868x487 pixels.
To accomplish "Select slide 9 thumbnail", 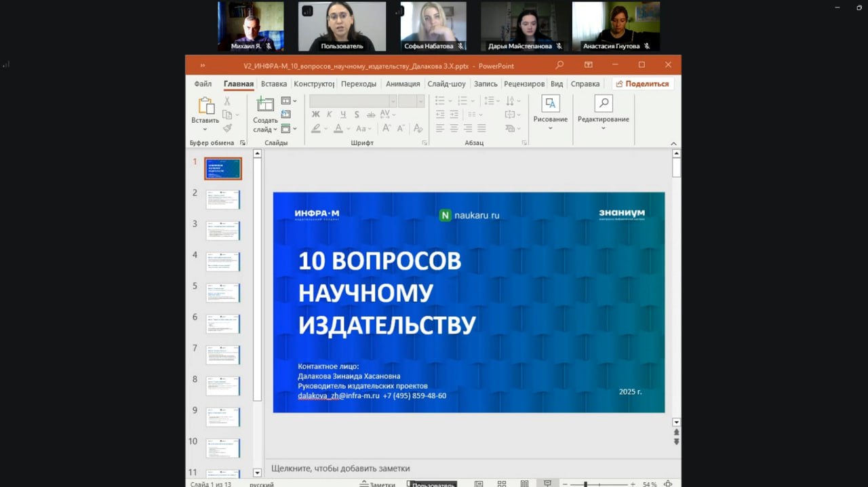I will pyautogui.click(x=223, y=417).
